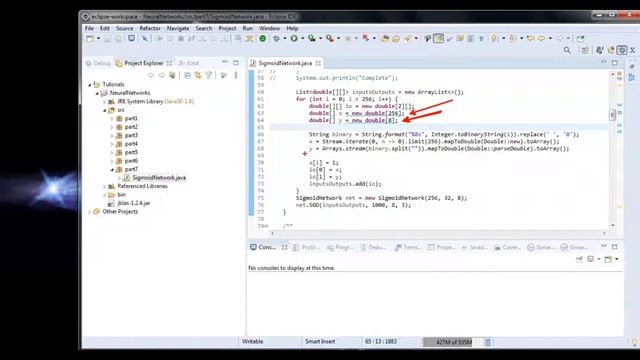This screenshot has height=360, width=640.
Task: Select the part3 package
Action: coord(131,136)
